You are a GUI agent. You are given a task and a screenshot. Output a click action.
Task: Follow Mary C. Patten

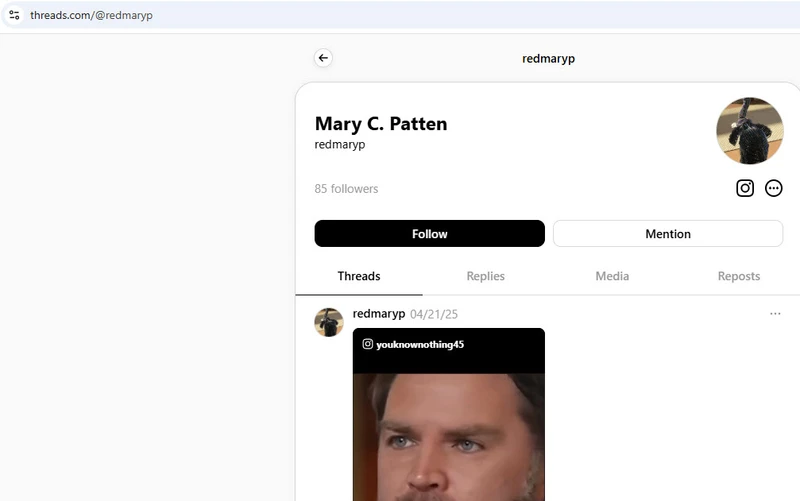click(430, 234)
